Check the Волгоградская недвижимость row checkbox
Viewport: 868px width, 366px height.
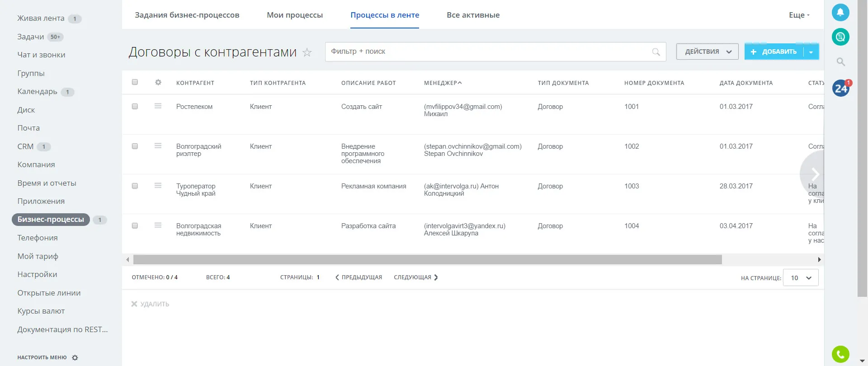(135, 225)
